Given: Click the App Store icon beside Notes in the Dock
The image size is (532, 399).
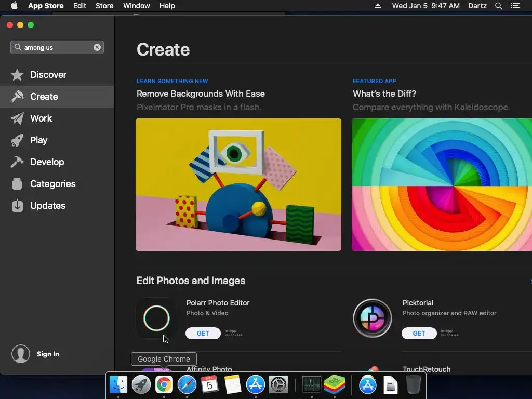Looking at the screenshot, I should (x=256, y=384).
